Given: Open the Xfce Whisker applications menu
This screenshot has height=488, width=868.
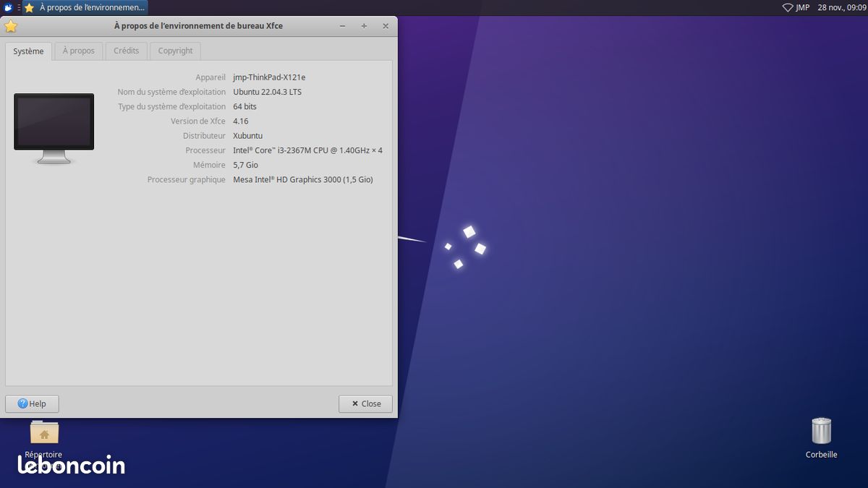Looking at the screenshot, I should [8, 7].
